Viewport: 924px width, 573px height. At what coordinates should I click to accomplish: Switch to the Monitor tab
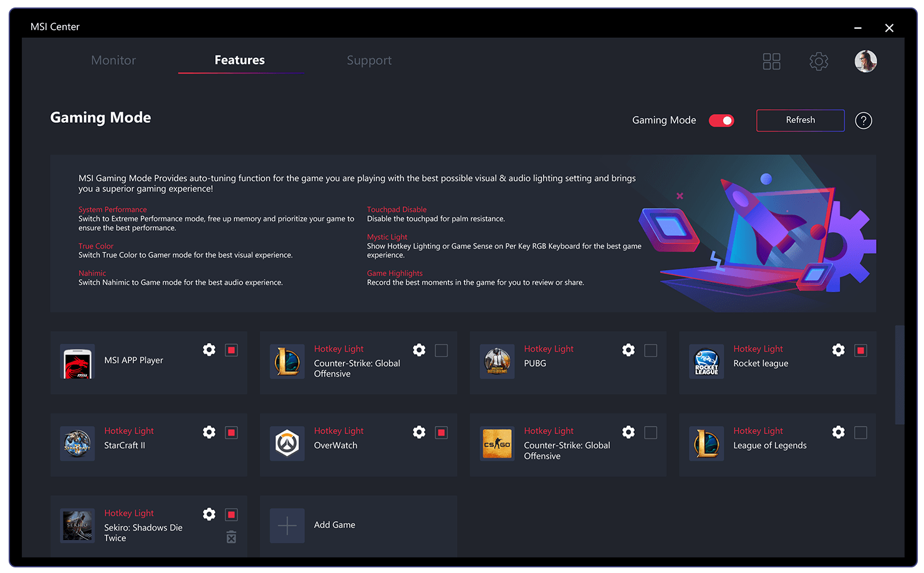pos(113,60)
